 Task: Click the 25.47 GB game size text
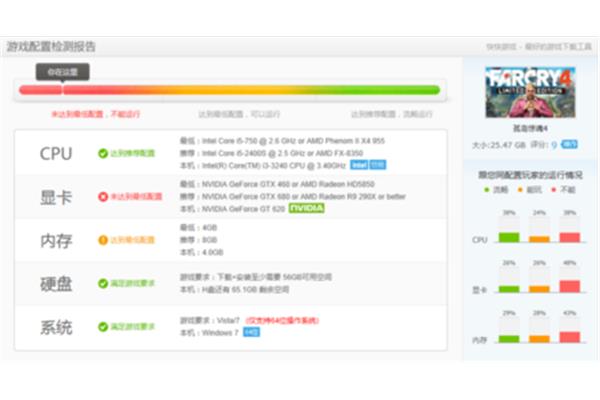[499, 145]
